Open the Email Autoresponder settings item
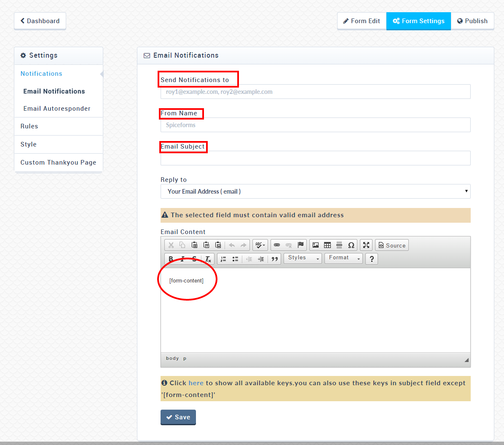 point(57,109)
